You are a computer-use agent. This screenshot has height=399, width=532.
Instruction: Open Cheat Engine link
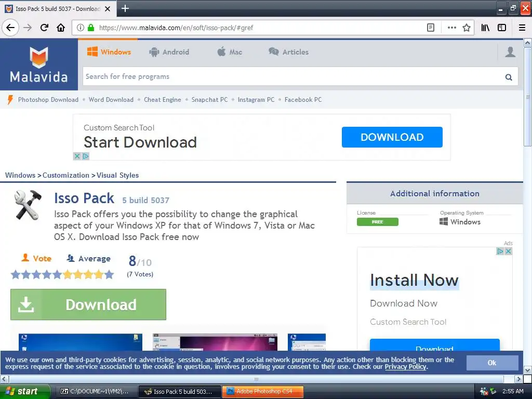click(x=163, y=99)
